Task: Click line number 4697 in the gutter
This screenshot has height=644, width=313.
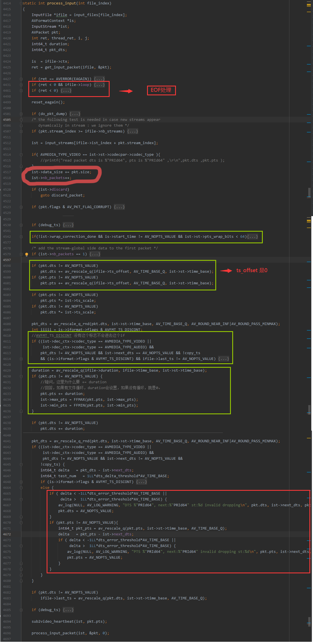Action: 7,639
